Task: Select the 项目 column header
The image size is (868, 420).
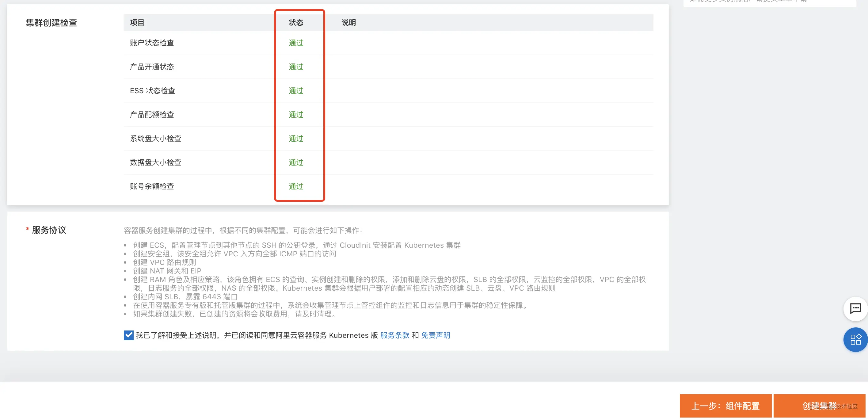Action: [137, 23]
